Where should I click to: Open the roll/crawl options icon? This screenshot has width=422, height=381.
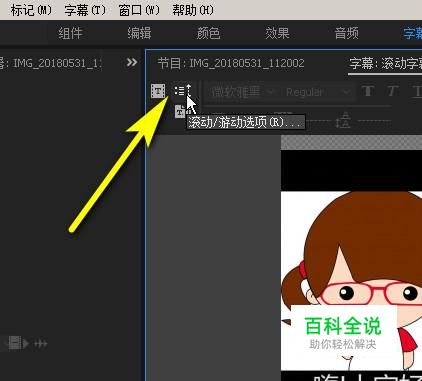tap(183, 90)
